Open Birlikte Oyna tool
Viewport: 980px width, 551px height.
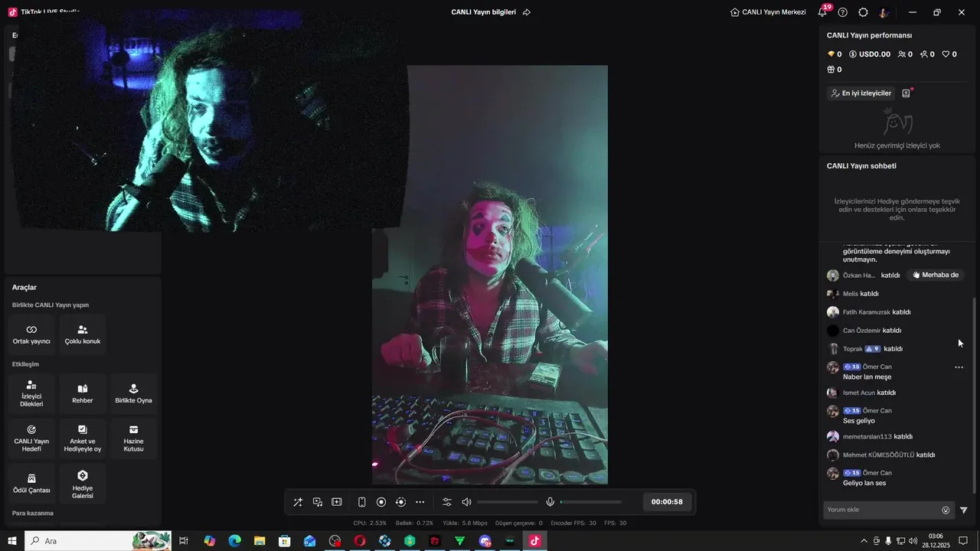[134, 393]
